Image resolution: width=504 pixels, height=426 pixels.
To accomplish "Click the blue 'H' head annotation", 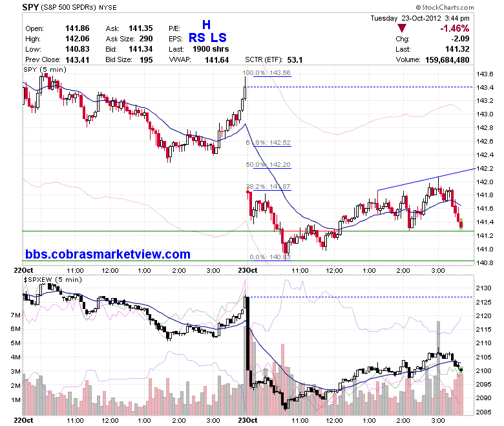I will click(x=206, y=25).
